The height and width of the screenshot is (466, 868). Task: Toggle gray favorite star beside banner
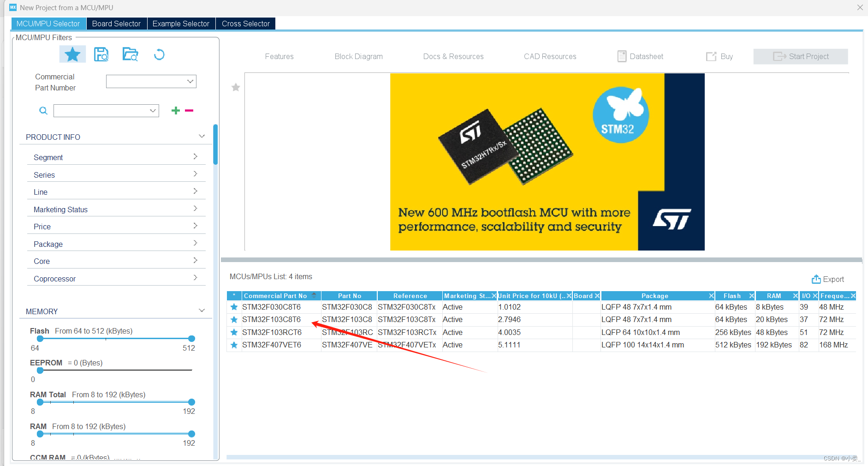236,87
